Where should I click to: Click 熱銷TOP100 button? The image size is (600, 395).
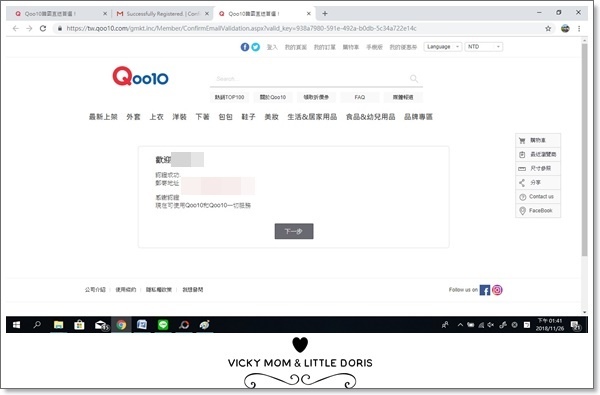pos(229,97)
